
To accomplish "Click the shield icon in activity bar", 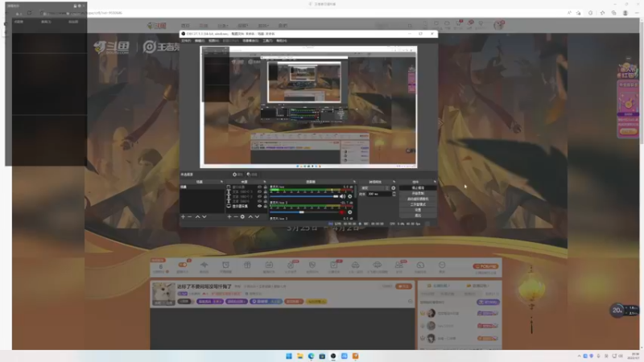I will point(312,265).
